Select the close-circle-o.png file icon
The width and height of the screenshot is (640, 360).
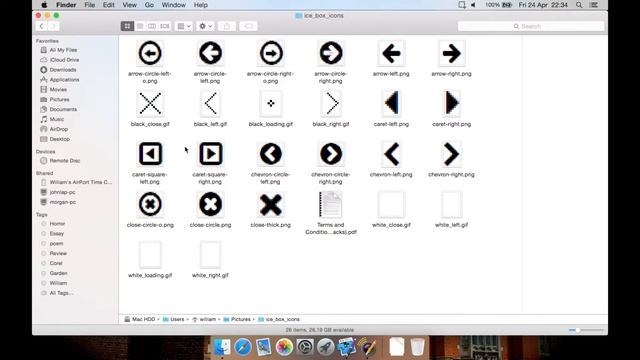coord(150,204)
